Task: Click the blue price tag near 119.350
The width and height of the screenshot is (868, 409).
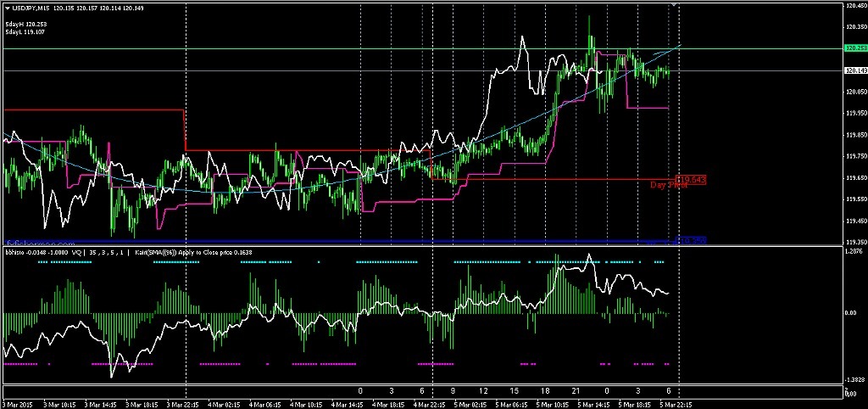Action: (691, 240)
